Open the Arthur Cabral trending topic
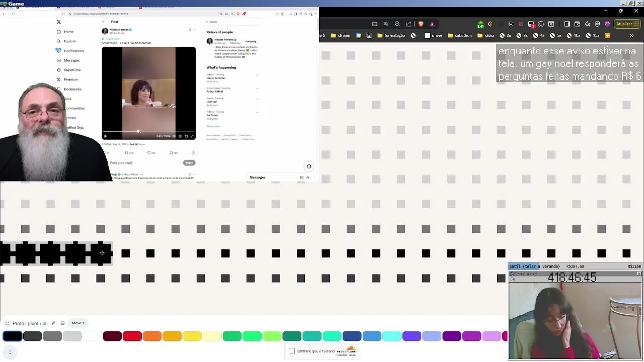Viewport: 644px width, 362px height. pos(214,92)
